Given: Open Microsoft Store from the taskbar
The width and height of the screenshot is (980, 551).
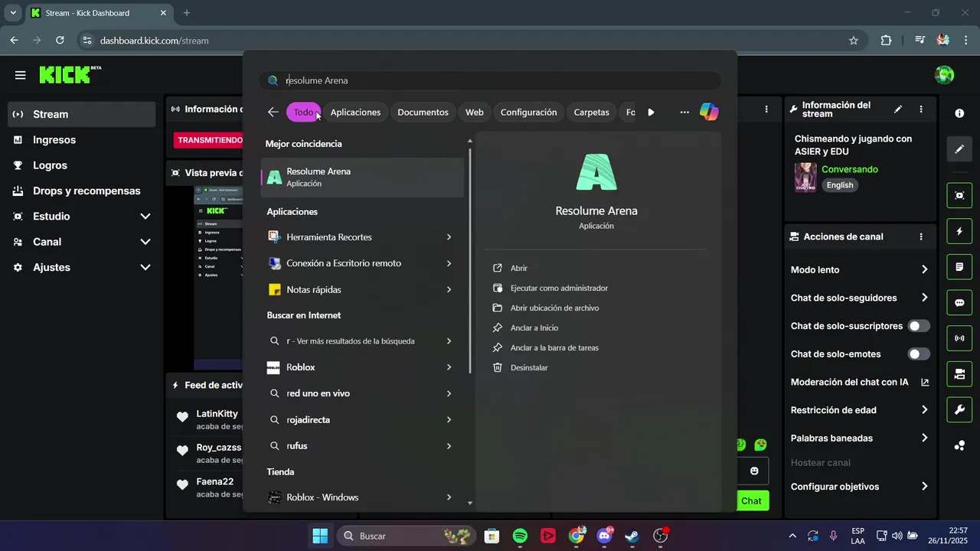Looking at the screenshot, I should [492, 536].
